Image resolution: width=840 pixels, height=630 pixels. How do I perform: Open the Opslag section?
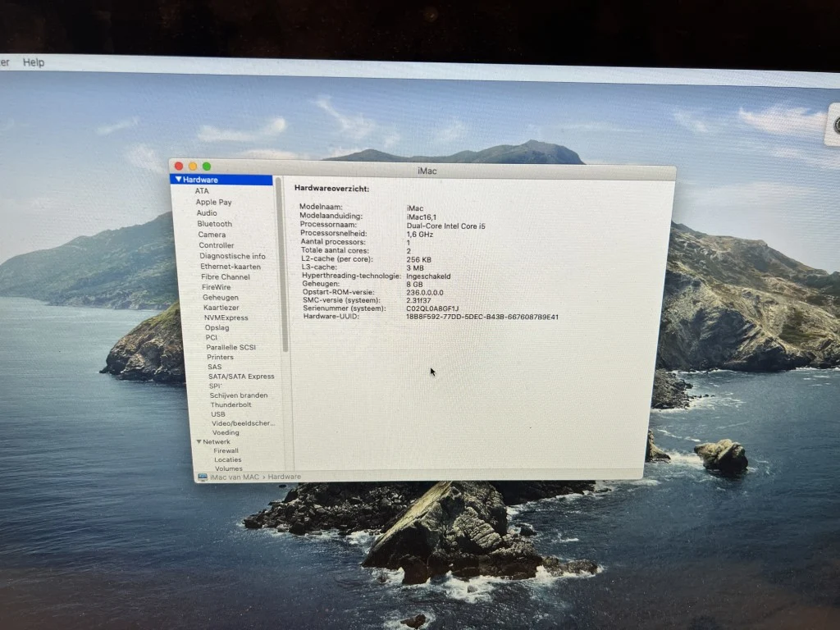(217, 327)
